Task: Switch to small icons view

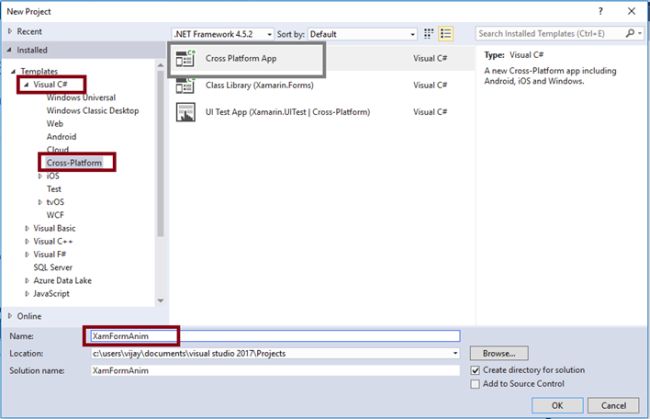Action: (x=429, y=34)
